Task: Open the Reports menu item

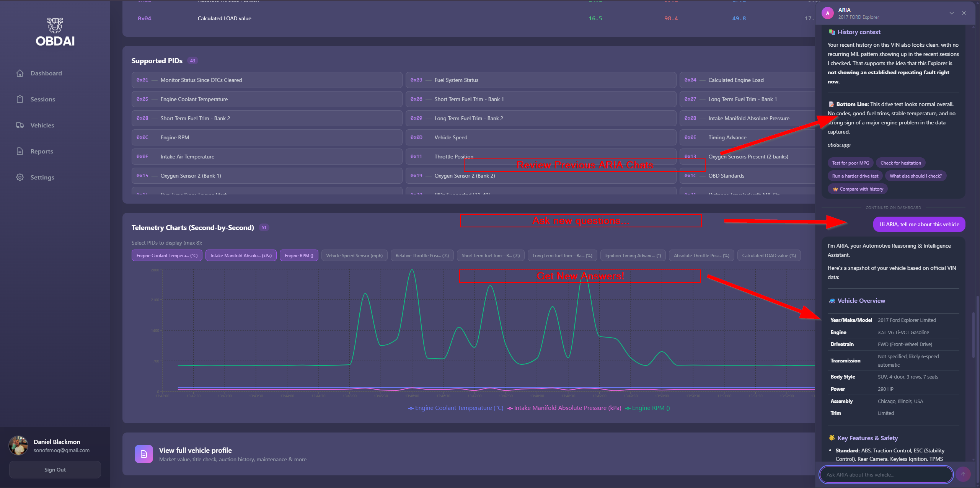Action: pyautogui.click(x=42, y=151)
